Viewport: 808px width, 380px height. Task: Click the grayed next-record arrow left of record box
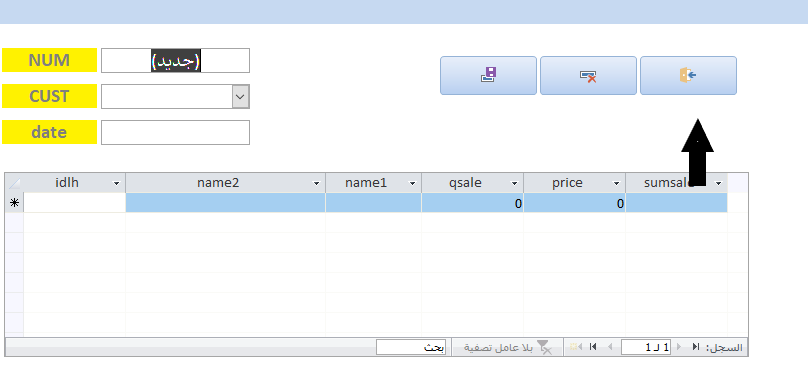(610, 347)
